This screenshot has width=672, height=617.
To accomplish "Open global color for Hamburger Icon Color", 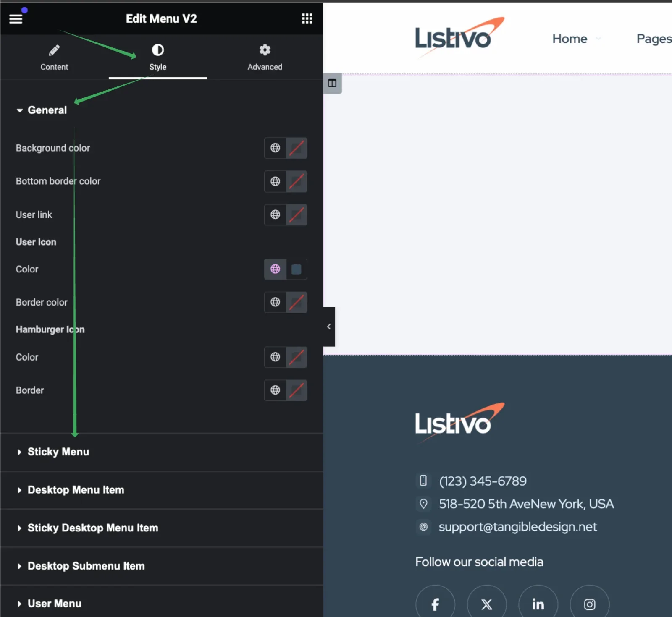I will 275,357.
